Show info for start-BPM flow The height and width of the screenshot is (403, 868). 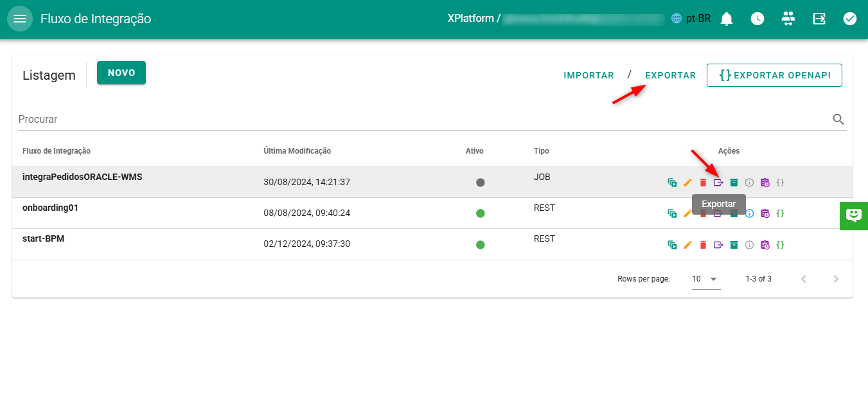(749, 245)
